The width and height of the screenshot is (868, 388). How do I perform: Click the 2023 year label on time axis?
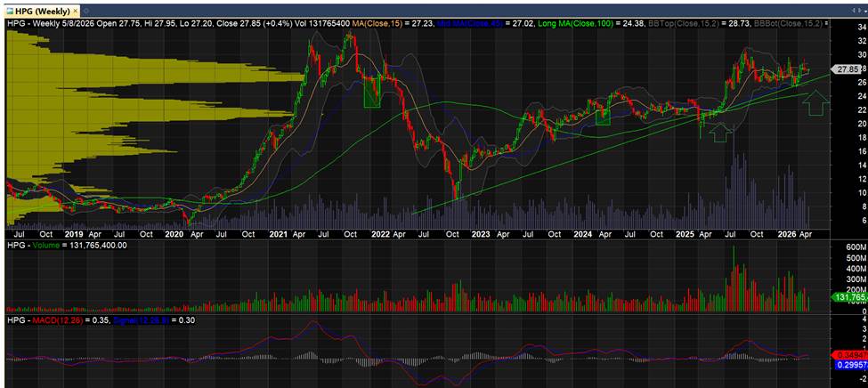480,234
